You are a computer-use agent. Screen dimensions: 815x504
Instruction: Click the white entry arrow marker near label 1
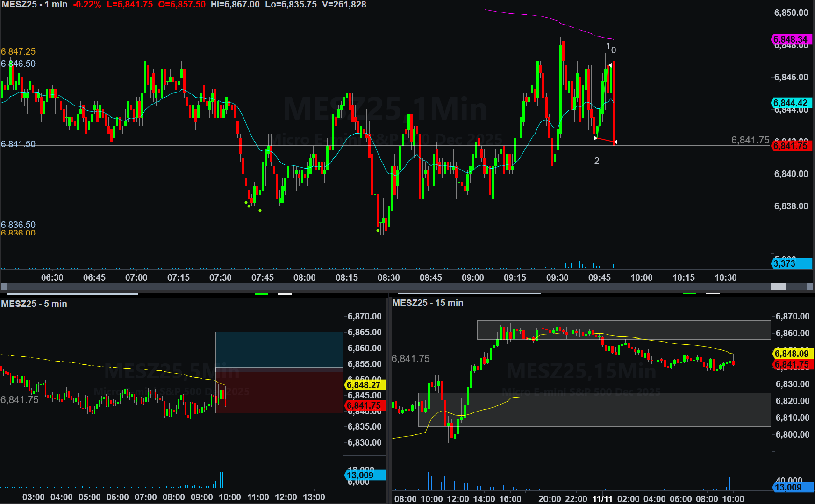coord(610,65)
